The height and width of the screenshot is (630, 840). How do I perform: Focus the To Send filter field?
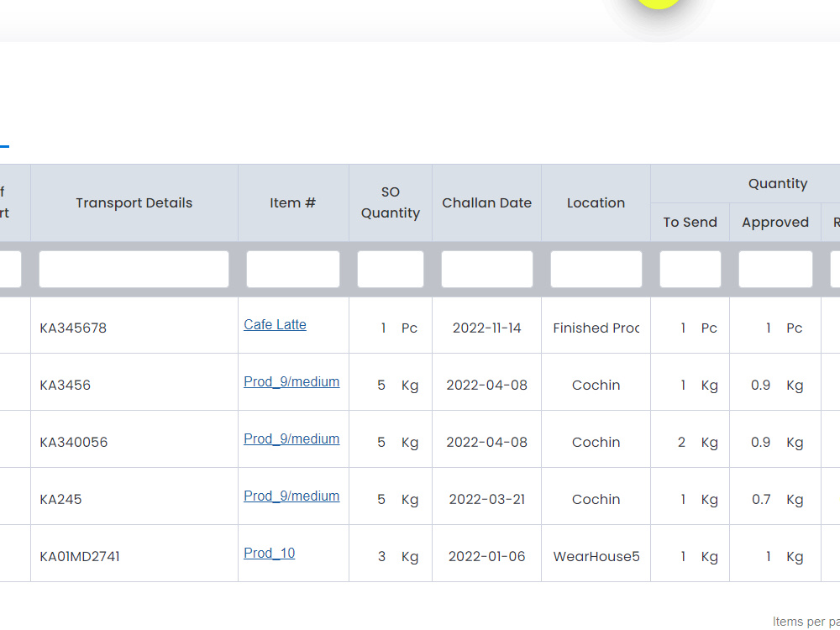pos(690,269)
